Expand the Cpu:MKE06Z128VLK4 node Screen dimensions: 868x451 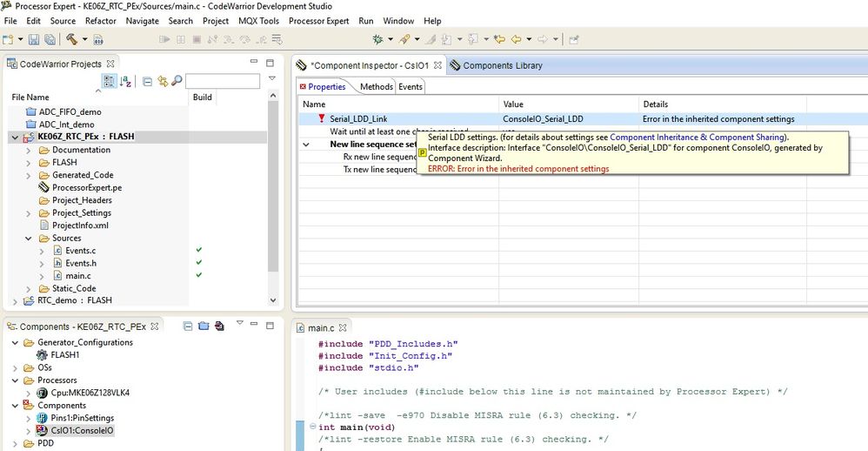[30, 393]
